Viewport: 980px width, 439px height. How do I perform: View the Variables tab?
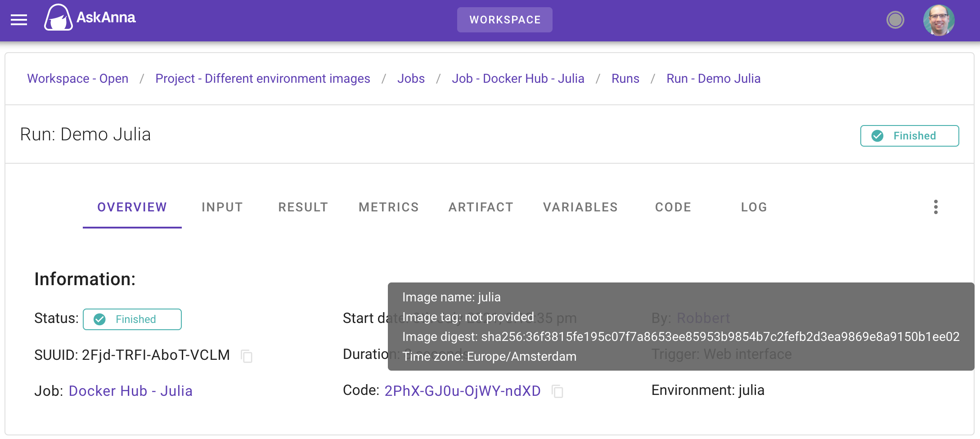[x=580, y=207]
